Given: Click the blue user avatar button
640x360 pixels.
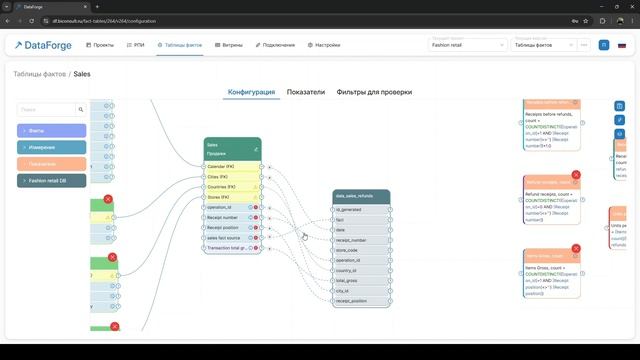Looking at the screenshot, I should 604,45.
